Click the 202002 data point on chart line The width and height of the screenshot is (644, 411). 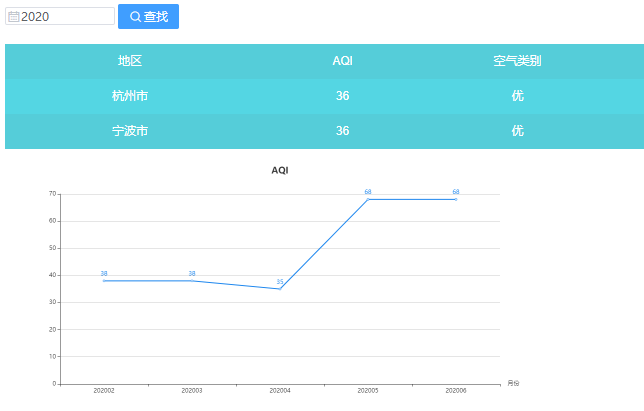(104, 281)
